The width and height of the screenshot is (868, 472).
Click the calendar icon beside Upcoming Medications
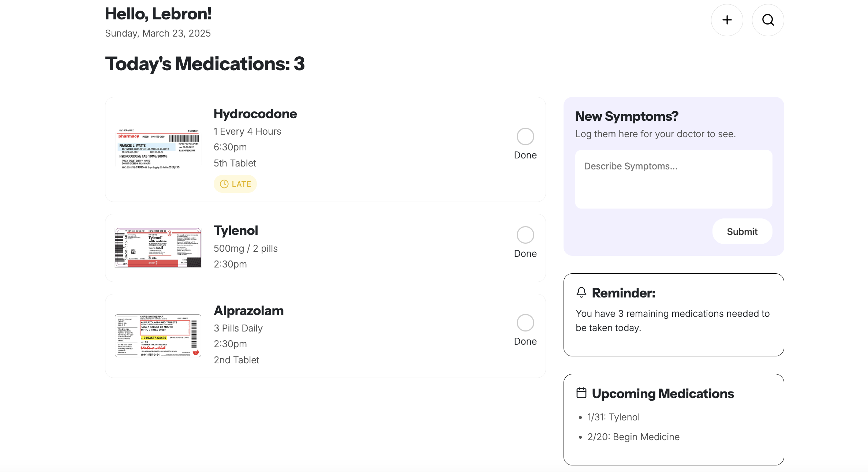tap(581, 393)
